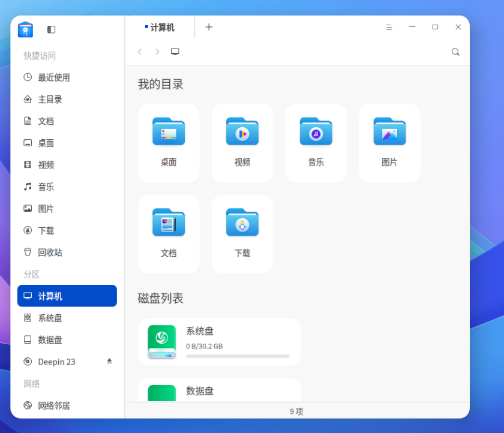Click the 0 B/30.2 GB capacity text
Viewport: 504px width, 433px height.
tap(205, 346)
